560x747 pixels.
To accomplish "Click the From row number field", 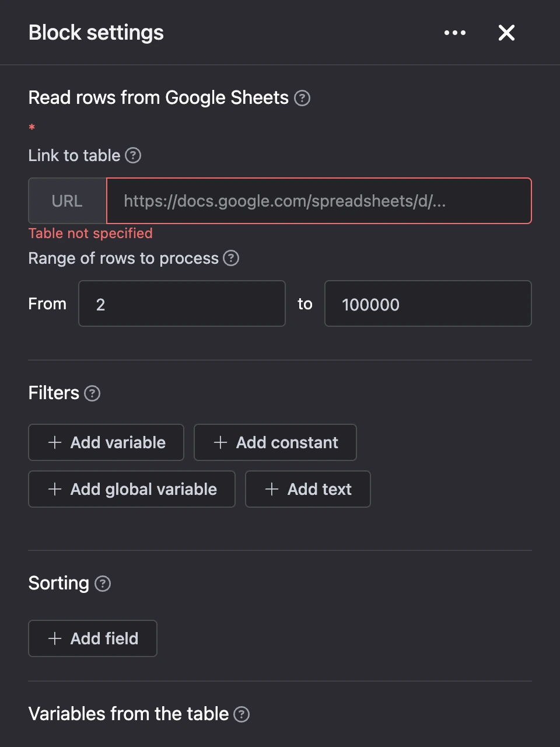I will [x=182, y=303].
